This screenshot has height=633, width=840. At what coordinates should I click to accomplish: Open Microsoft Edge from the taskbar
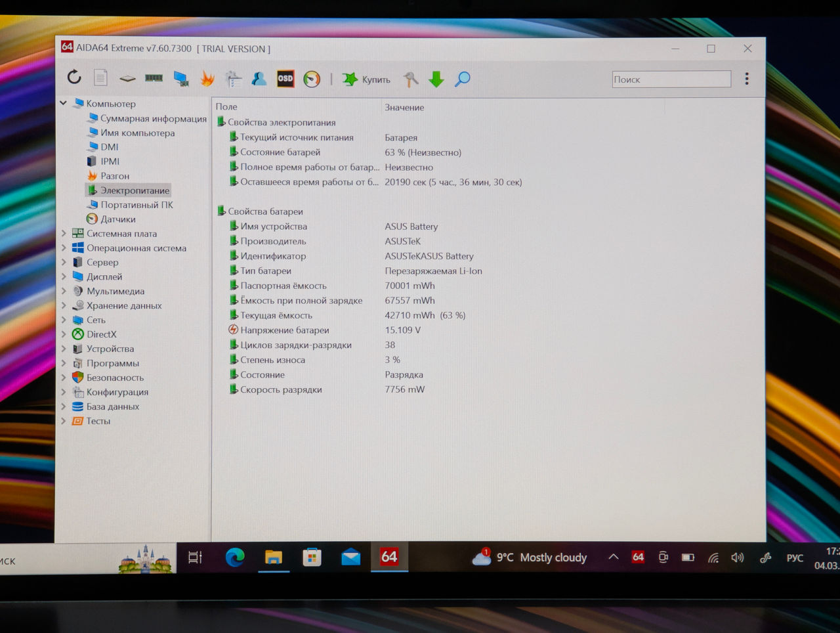(x=234, y=557)
